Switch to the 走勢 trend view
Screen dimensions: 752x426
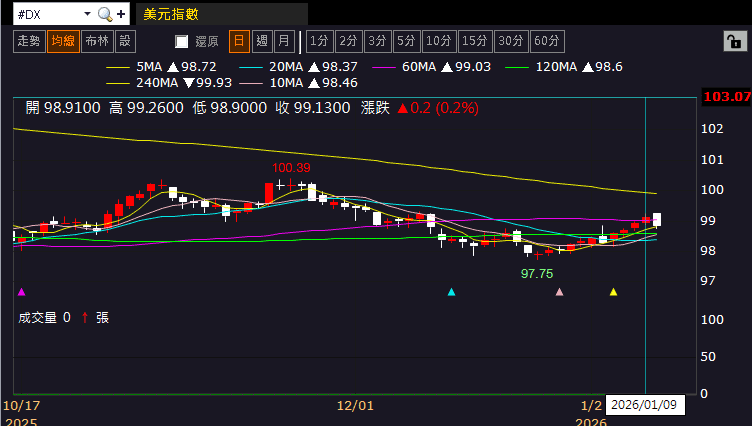(29, 41)
